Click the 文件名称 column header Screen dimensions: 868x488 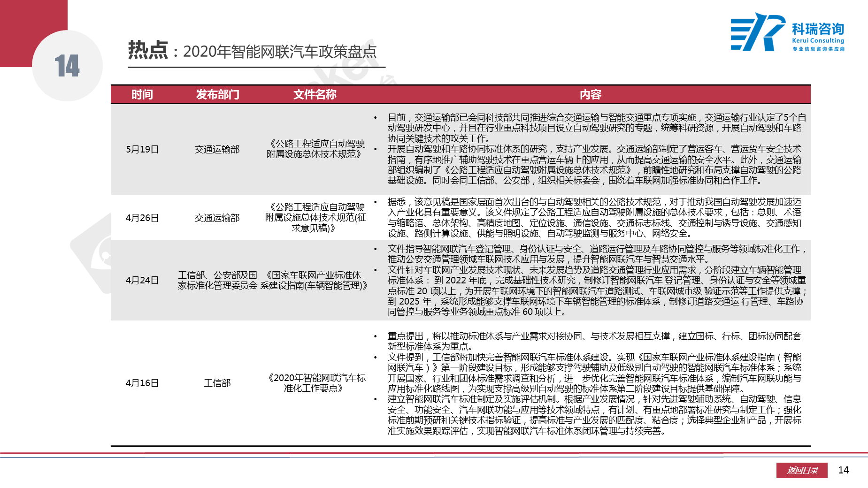coord(315,94)
